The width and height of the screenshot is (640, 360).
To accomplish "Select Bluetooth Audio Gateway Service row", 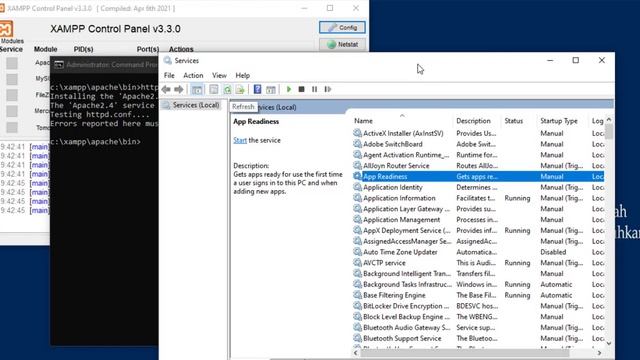I will point(478,327).
